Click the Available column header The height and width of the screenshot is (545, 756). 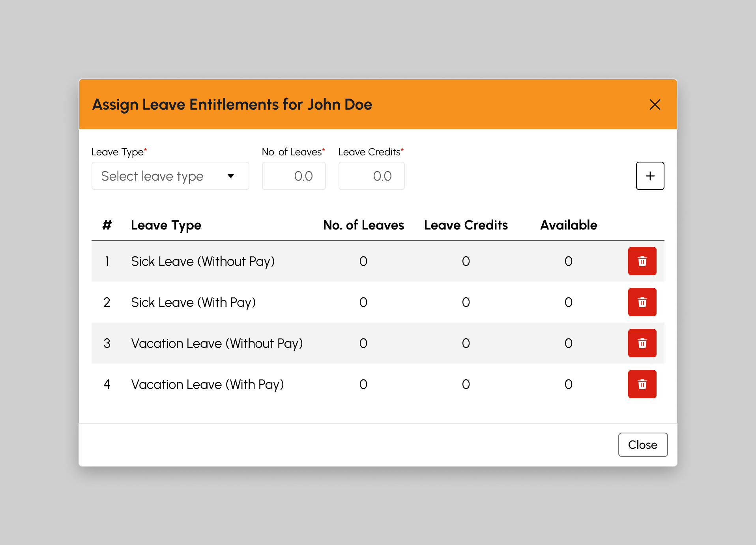[x=569, y=225]
